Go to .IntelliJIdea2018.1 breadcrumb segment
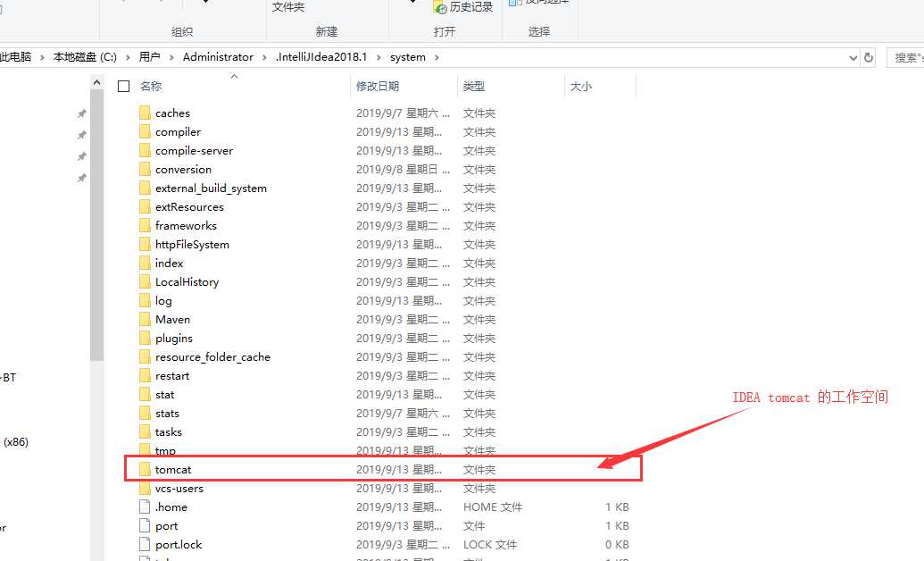 pyautogui.click(x=321, y=57)
